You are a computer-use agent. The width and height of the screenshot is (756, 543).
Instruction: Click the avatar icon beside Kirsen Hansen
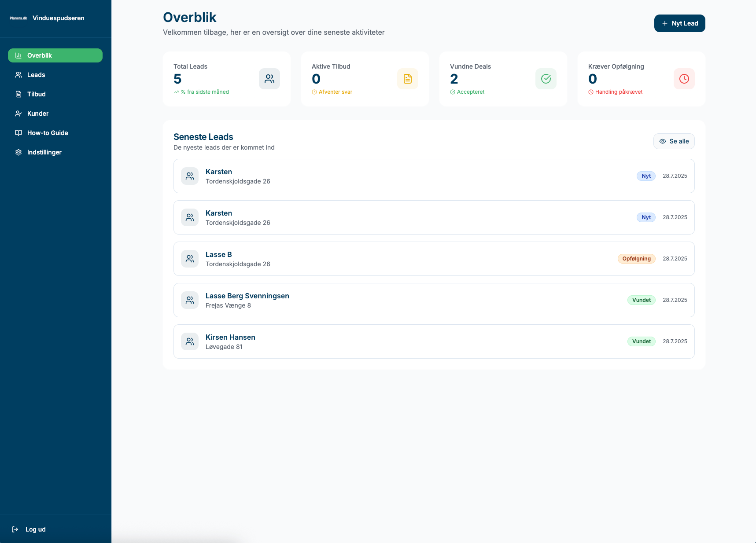click(x=190, y=341)
